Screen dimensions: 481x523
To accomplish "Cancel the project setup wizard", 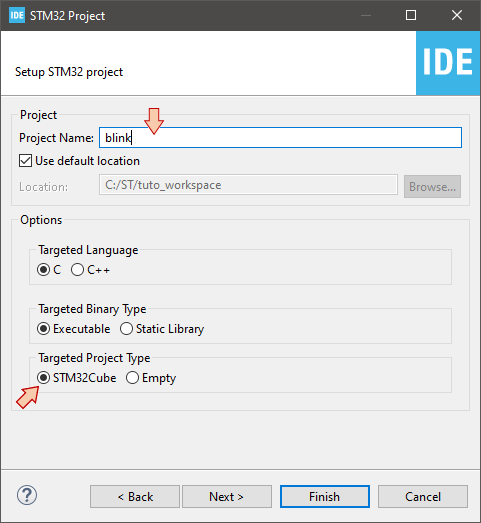I will 423,497.
